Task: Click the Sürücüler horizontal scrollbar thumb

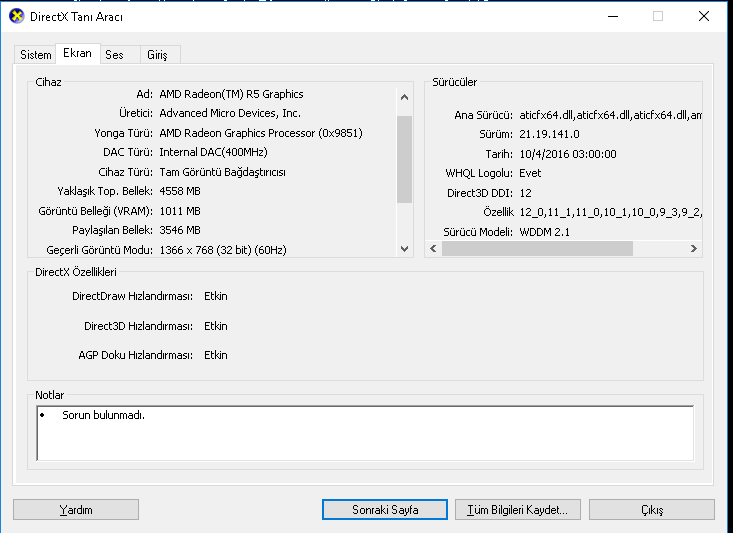Action: click(x=538, y=249)
